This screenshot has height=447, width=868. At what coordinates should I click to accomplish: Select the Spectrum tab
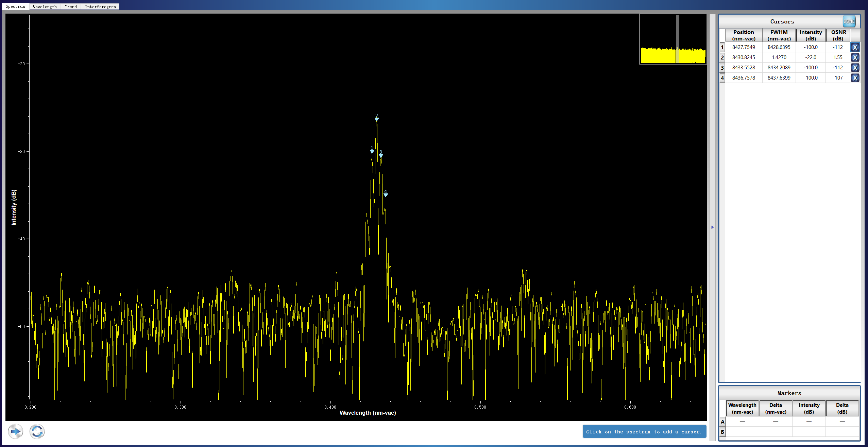pyautogui.click(x=15, y=6)
